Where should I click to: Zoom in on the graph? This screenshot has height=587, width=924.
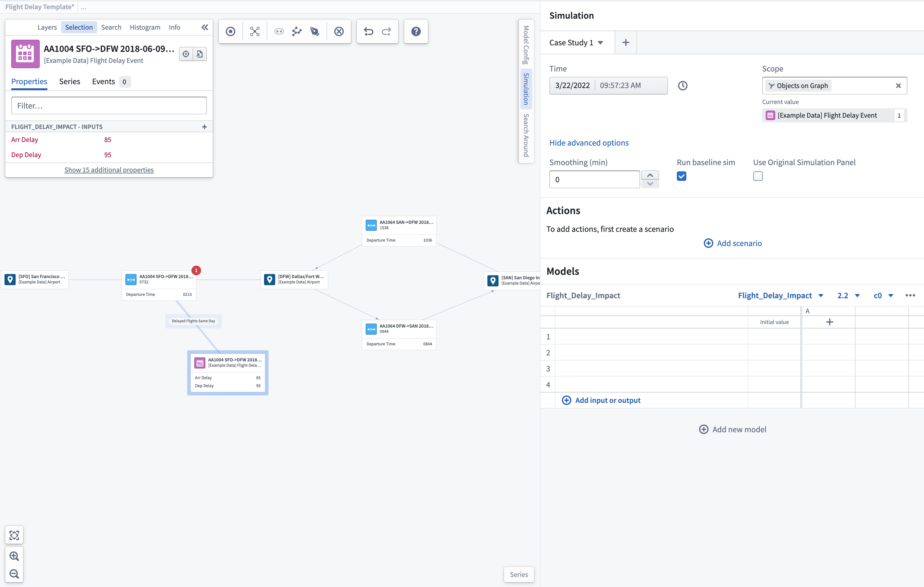14,556
